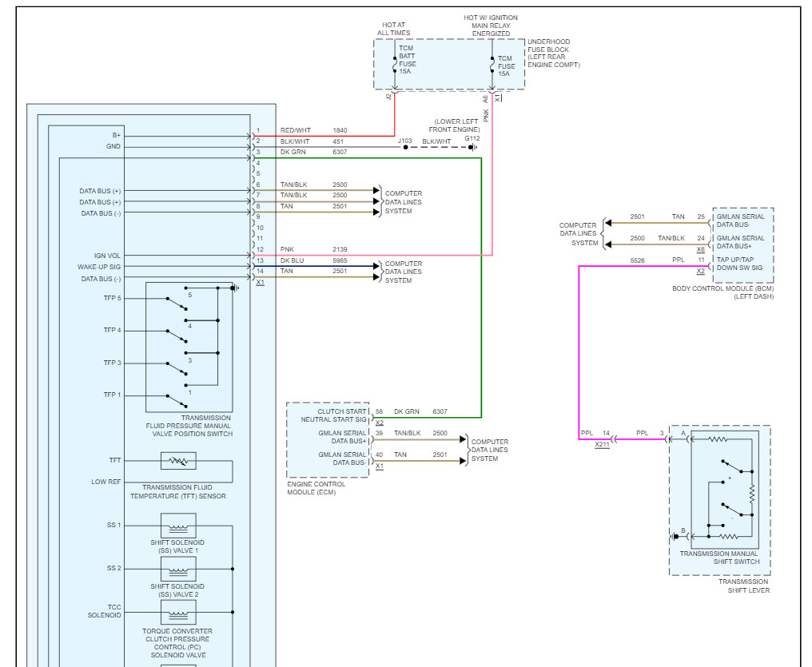Click ECM pin number '58'
The image size is (812, 667).
[x=379, y=412]
